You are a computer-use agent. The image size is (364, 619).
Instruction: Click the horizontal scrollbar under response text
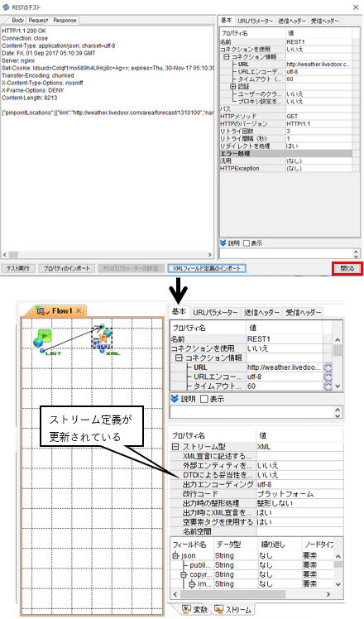(x=107, y=255)
